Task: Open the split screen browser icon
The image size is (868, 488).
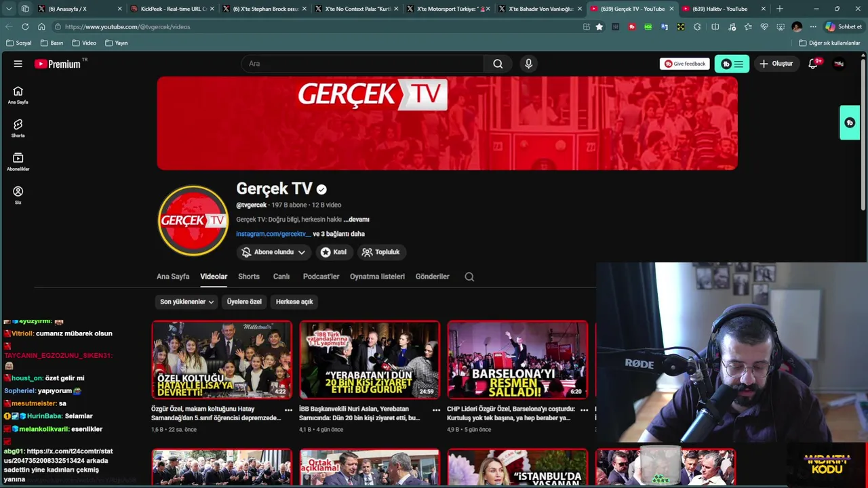Action: 715,26
